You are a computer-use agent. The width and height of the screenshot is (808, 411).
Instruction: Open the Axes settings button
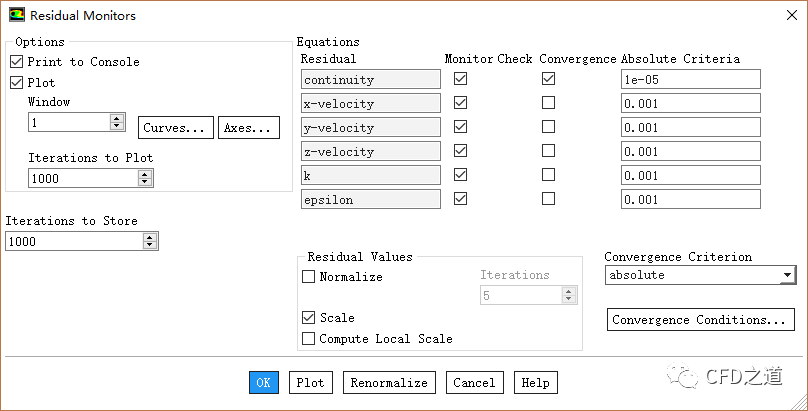248,128
